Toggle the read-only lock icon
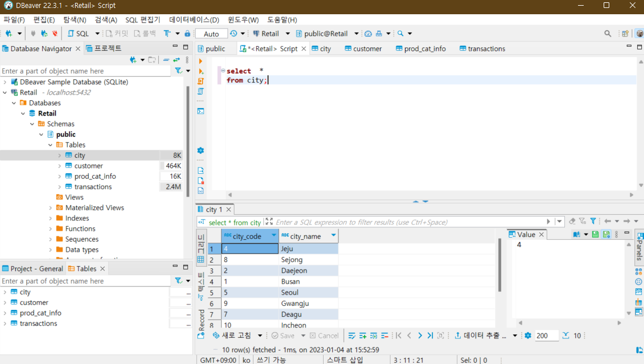The image size is (644, 364). tap(187, 34)
